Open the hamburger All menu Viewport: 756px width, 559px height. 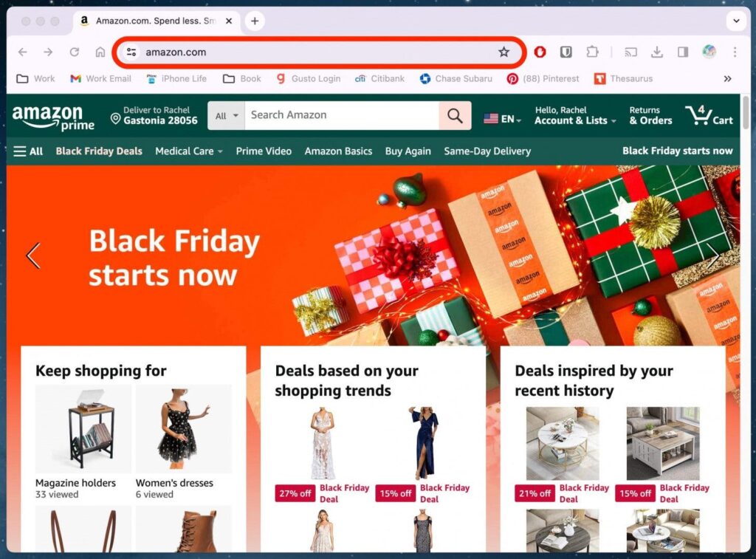(28, 151)
